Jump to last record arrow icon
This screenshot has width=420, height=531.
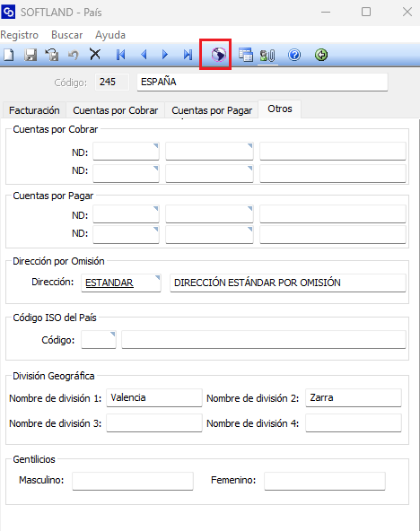188,55
